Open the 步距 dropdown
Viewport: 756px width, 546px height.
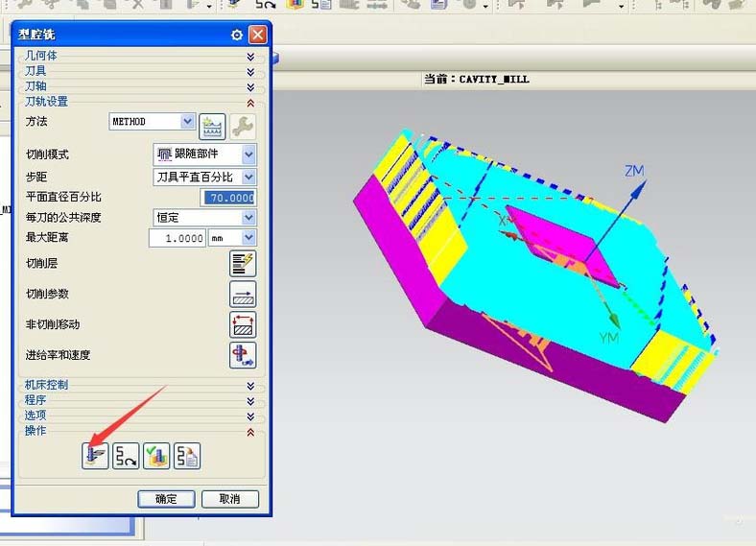pos(248,177)
